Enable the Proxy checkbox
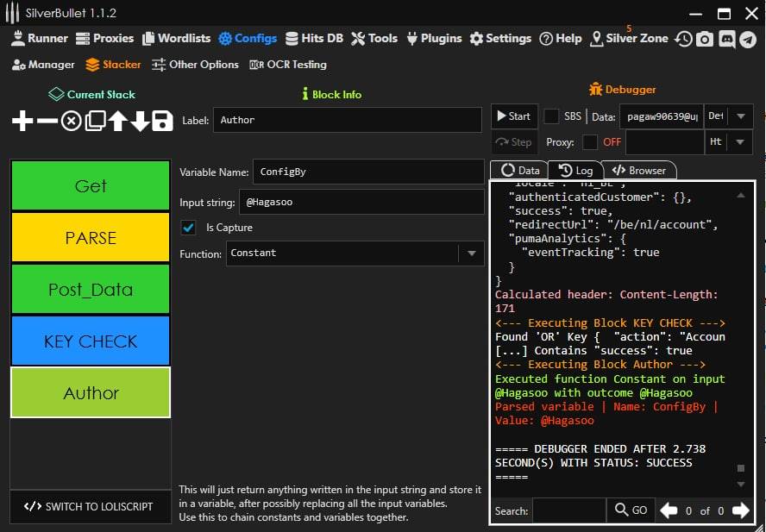The height and width of the screenshot is (532, 766). coord(590,142)
